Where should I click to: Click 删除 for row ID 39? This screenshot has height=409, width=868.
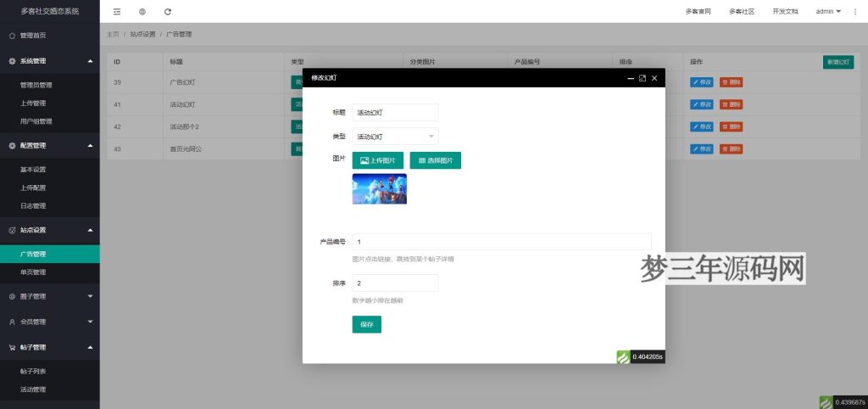pos(732,82)
